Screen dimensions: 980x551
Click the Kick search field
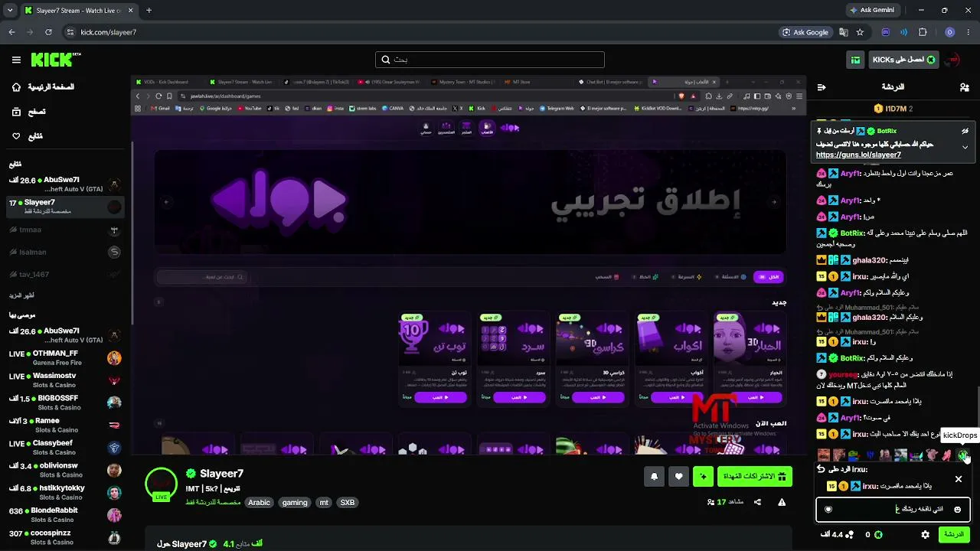coord(490,60)
